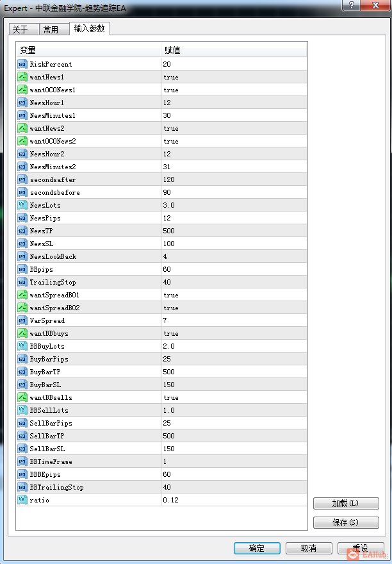The height and width of the screenshot is (564, 392).
Task: Click the integer icon beside NewsPips
Action: pyautogui.click(x=22, y=218)
